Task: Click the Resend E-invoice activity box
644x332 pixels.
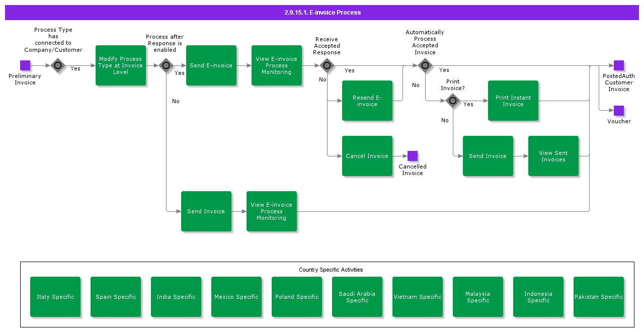Action: [367, 101]
